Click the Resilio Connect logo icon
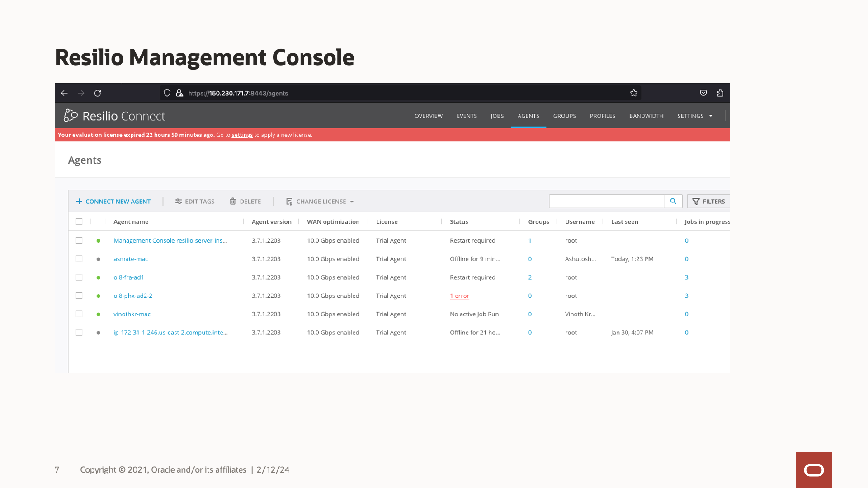Viewport: 868px width, 488px height. tap(71, 115)
